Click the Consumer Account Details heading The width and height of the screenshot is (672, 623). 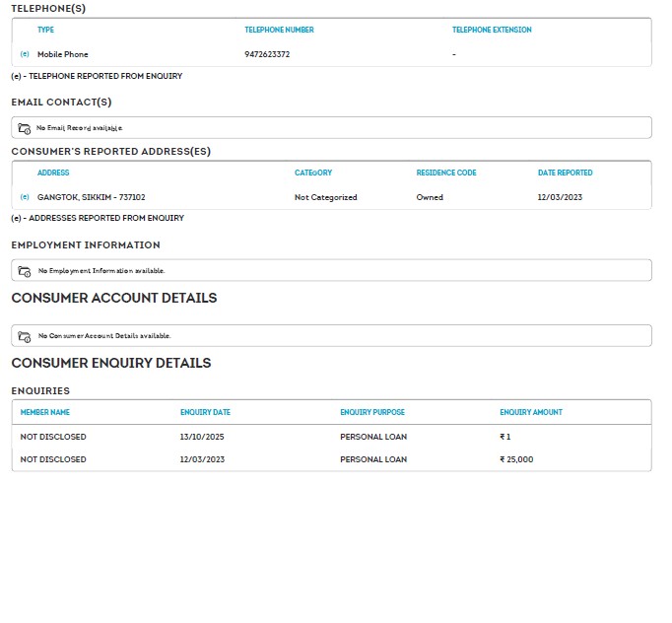point(113,298)
